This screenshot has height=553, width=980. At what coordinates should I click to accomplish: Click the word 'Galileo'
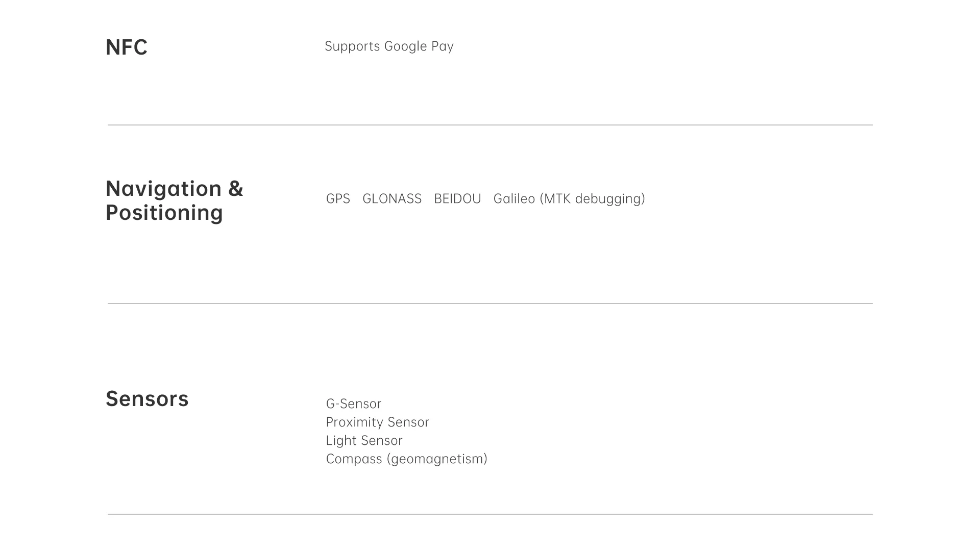[514, 199]
